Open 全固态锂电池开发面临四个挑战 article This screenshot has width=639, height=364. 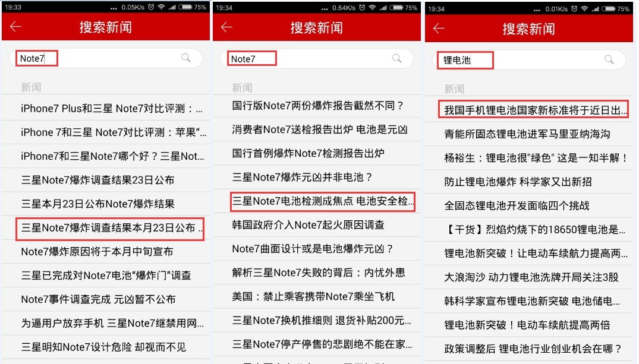(529, 205)
